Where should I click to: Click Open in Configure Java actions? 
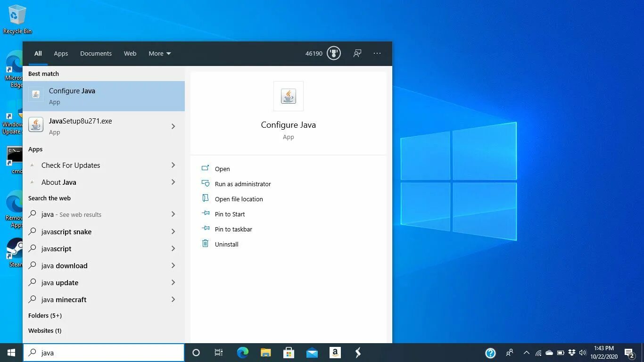(x=222, y=169)
